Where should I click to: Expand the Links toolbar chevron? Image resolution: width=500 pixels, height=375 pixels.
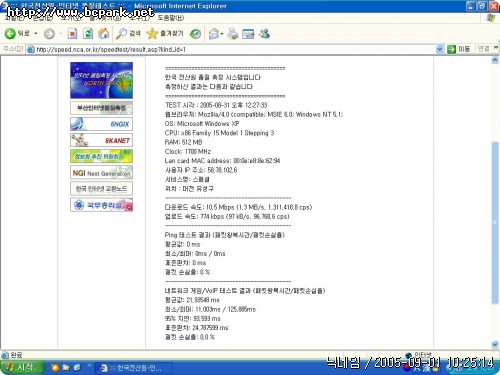tap(496, 48)
